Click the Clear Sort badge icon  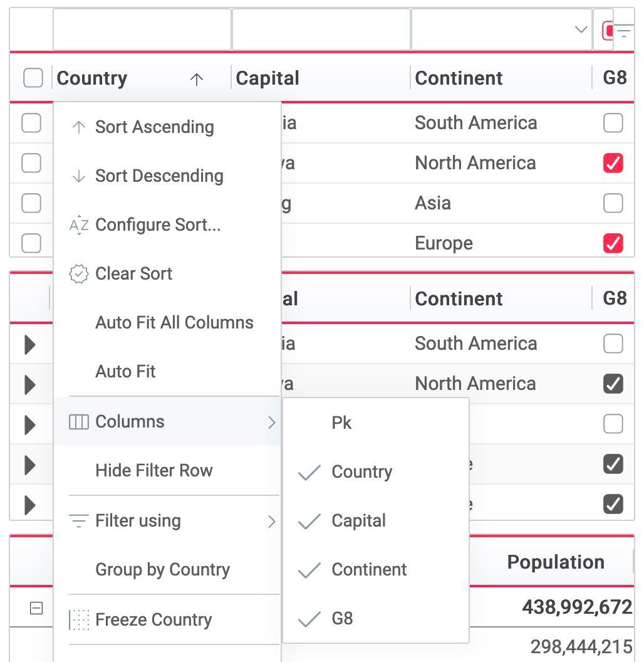pos(78,274)
